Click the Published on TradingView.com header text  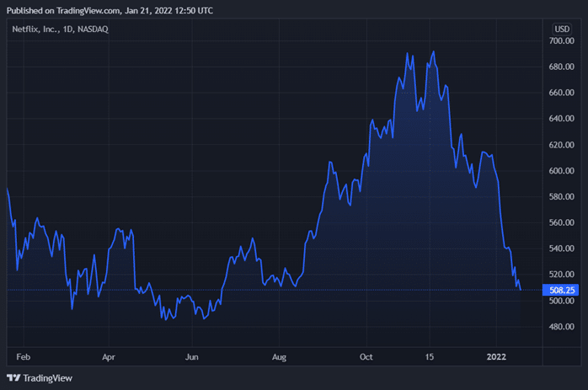(110, 10)
